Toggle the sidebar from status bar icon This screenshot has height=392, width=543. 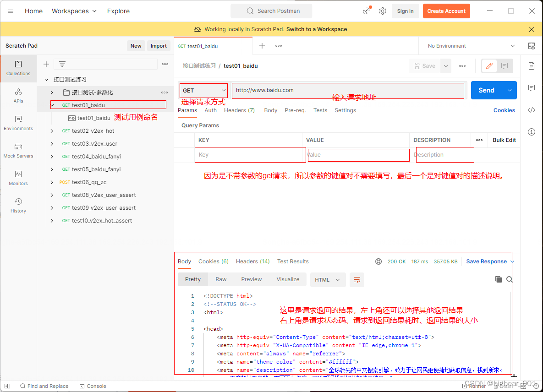click(7, 386)
